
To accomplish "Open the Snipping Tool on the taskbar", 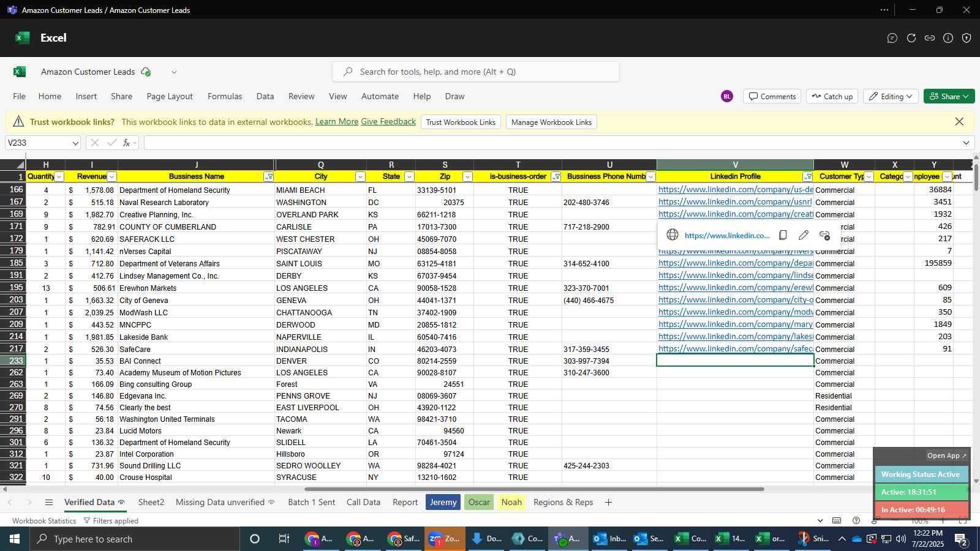I will (x=813, y=539).
